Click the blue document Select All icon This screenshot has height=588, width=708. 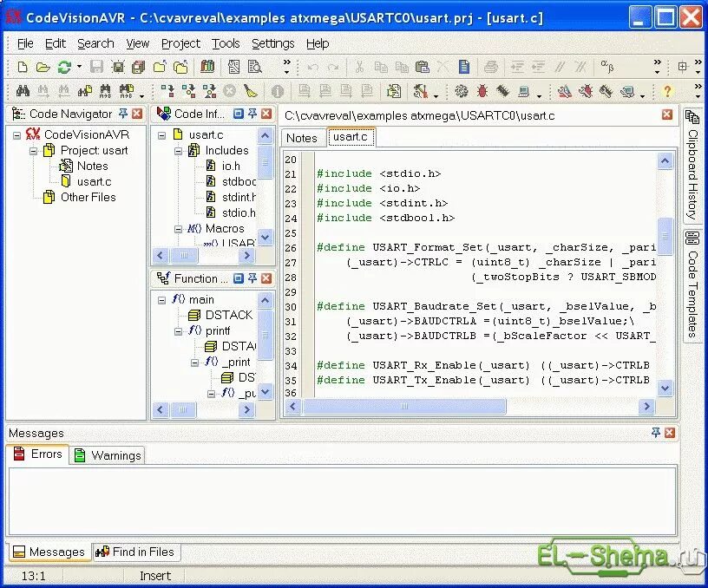pyautogui.click(x=463, y=67)
